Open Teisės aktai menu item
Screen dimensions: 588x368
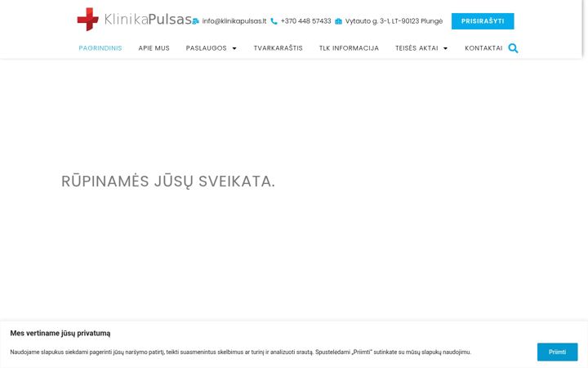[x=416, y=48]
